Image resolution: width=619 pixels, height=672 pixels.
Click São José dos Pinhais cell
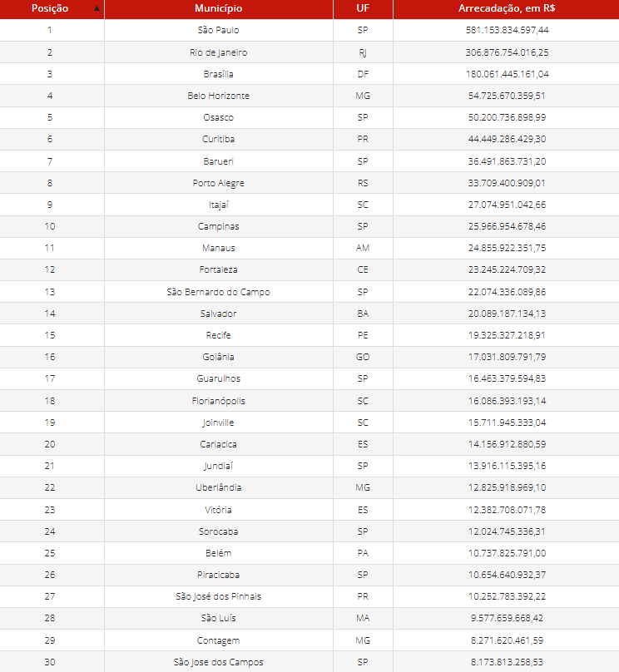[218, 596]
